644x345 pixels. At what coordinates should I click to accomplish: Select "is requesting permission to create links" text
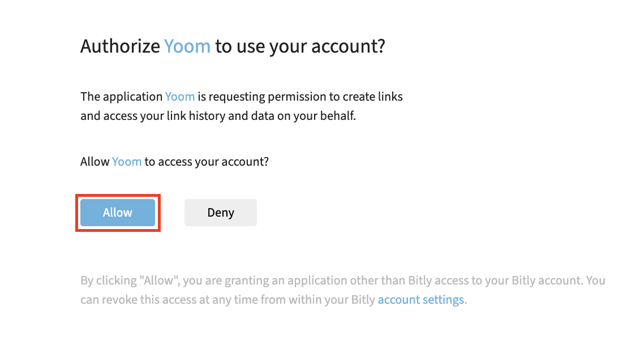[x=300, y=97]
